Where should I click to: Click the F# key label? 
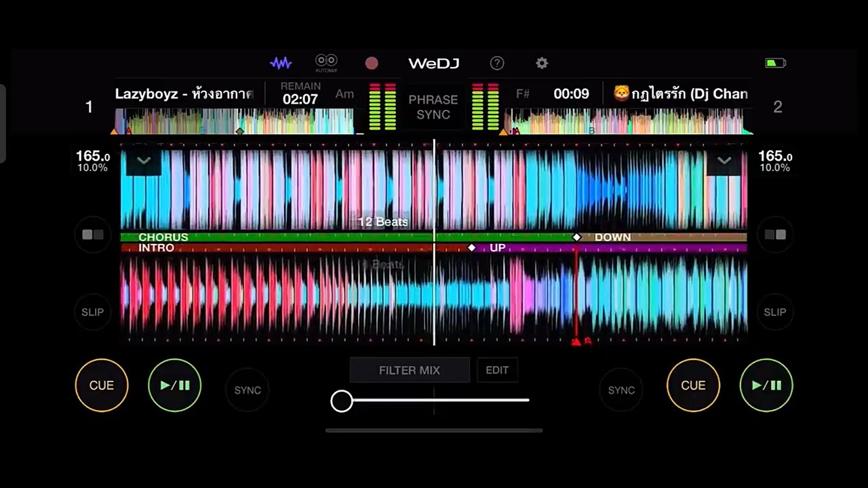click(x=523, y=94)
